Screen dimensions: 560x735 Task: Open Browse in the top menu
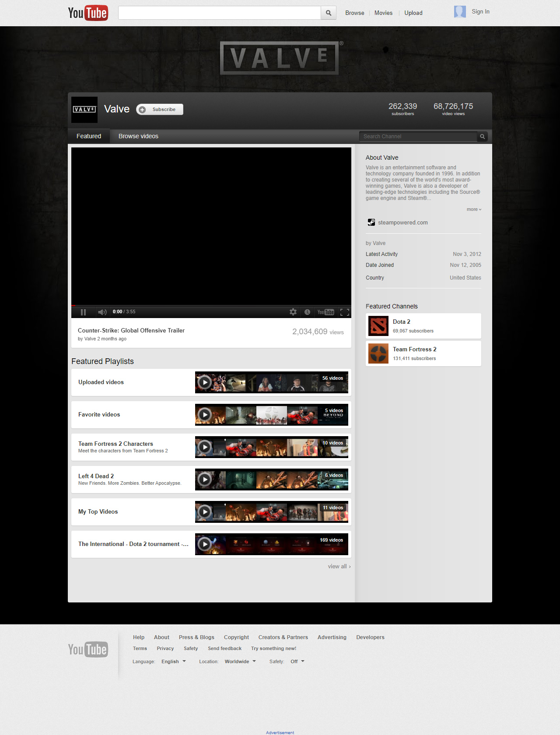click(x=355, y=13)
